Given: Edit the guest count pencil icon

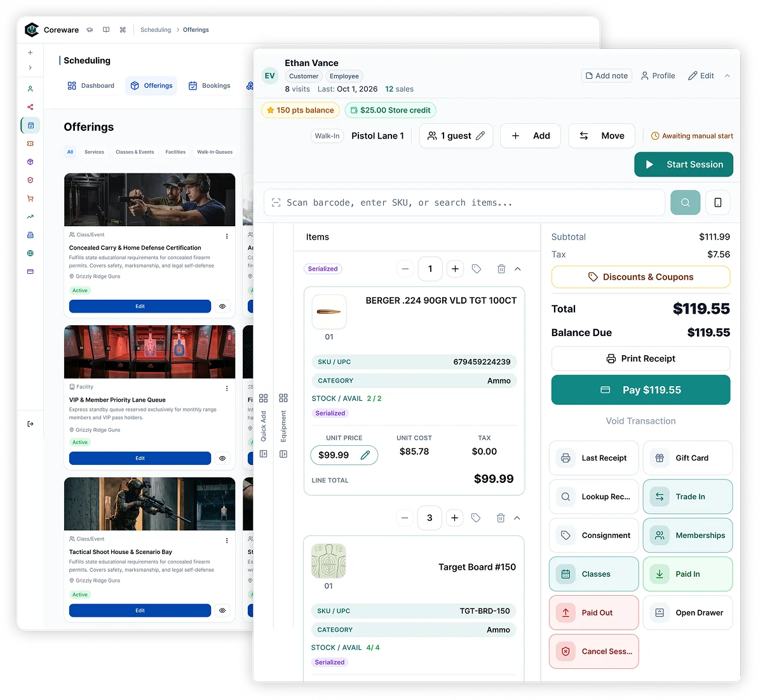Looking at the screenshot, I should (480, 136).
